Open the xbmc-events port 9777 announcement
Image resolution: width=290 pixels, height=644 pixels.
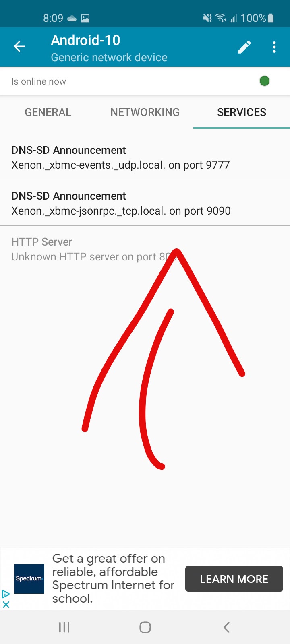[145, 157]
